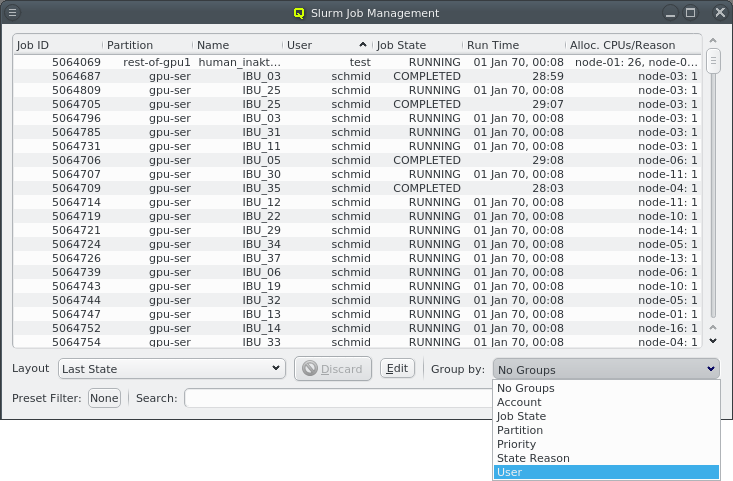
Task: Open the Layout Last State combo box
Action: [172, 369]
